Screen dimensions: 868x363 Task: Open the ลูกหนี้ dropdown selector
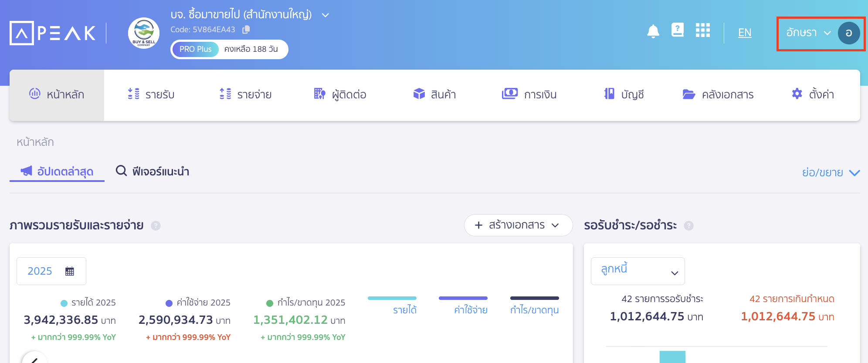pyautogui.click(x=637, y=271)
